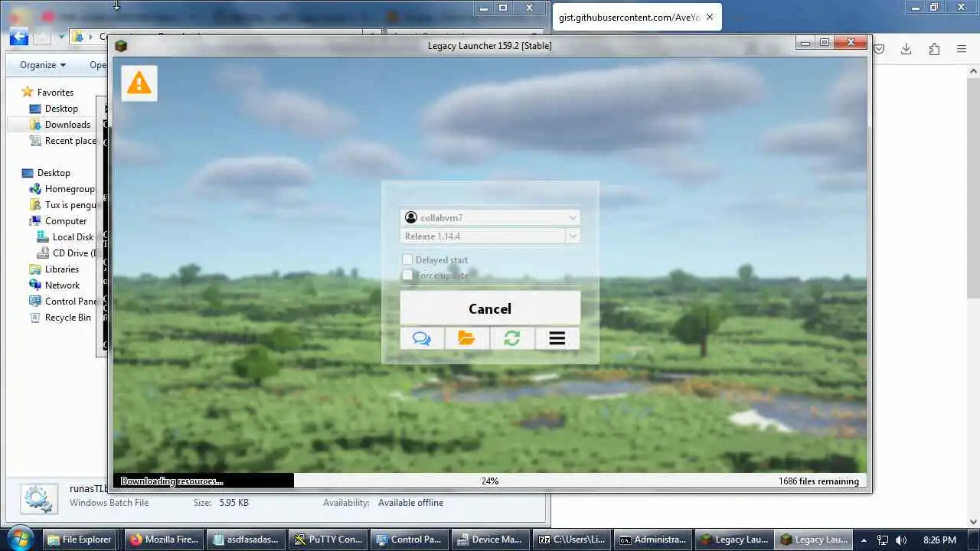This screenshot has width=980, height=551.
Task: Open the orange warning notice icon
Action: (139, 83)
